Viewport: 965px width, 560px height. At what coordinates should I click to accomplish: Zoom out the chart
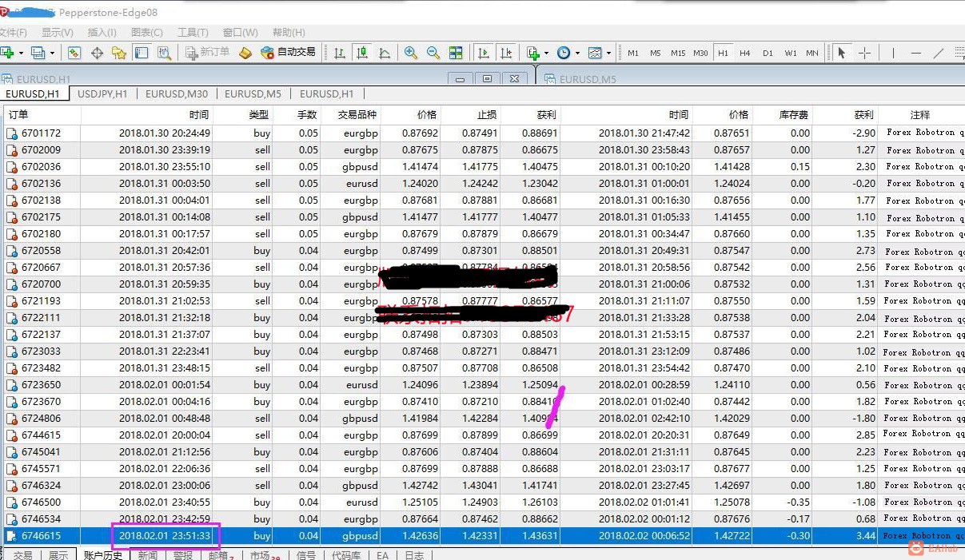click(x=433, y=53)
